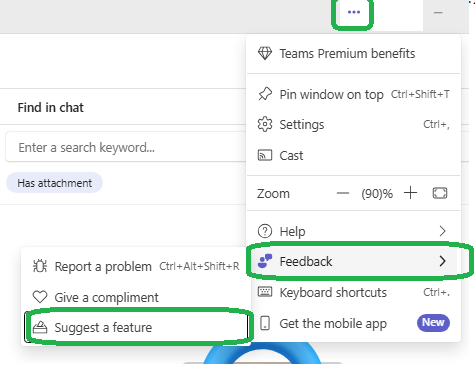Click the Help question mark icon
Screen dimensions: 475x366
pos(265,231)
